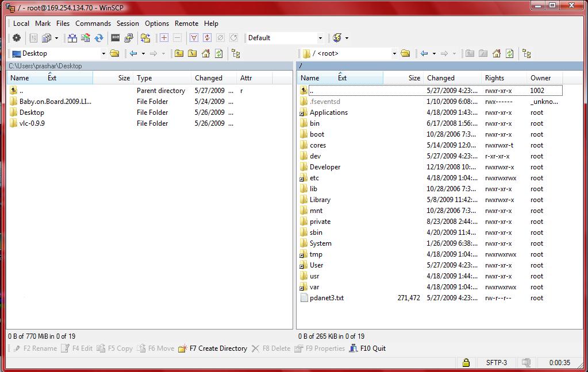The height and width of the screenshot is (372, 588).
Task: Sort remote panel by Rights column
Action: (x=504, y=78)
